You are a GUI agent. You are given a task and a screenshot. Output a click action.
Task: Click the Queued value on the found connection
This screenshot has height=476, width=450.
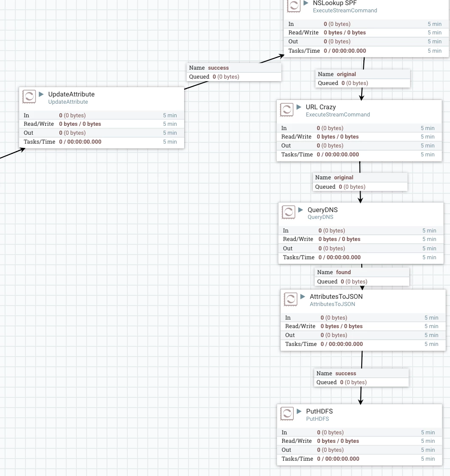(354, 282)
